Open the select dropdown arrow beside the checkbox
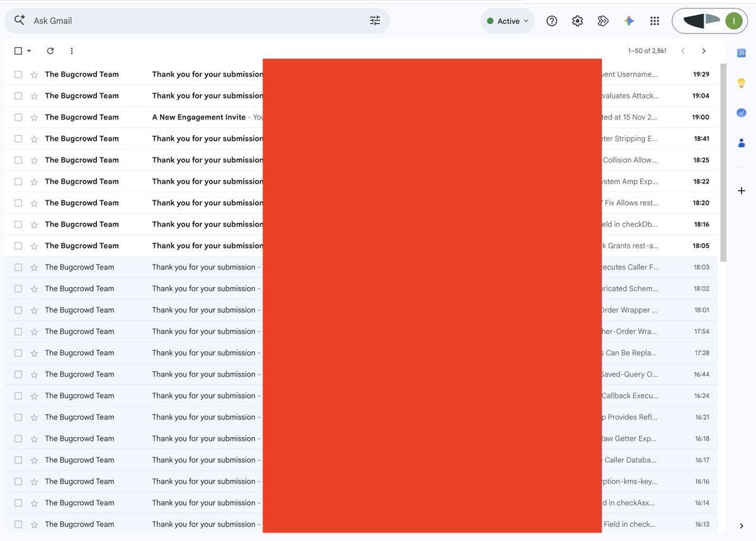The height and width of the screenshot is (541, 756). [x=29, y=51]
